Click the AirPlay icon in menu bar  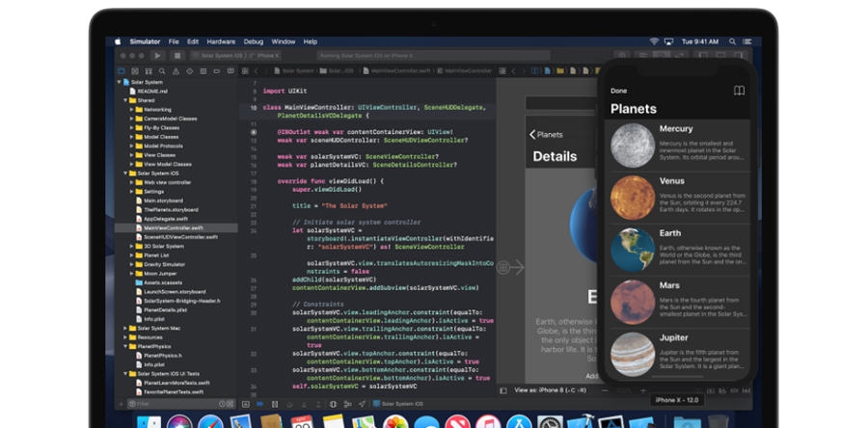[x=668, y=41]
